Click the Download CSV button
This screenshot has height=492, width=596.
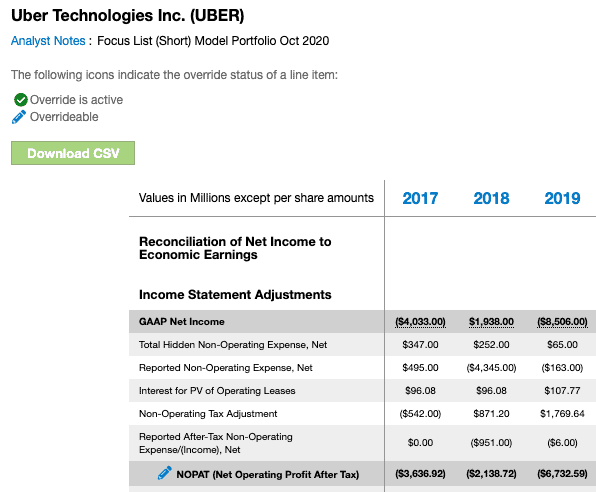pyautogui.click(x=73, y=153)
